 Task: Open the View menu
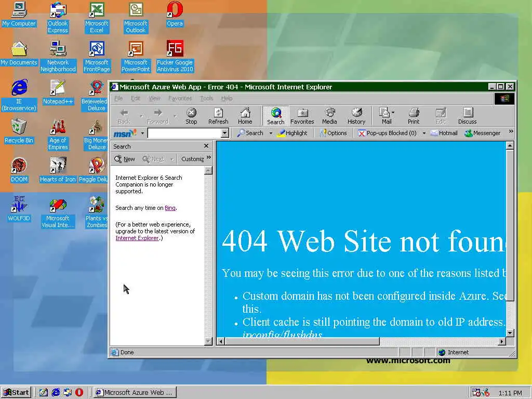pos(154,98)
